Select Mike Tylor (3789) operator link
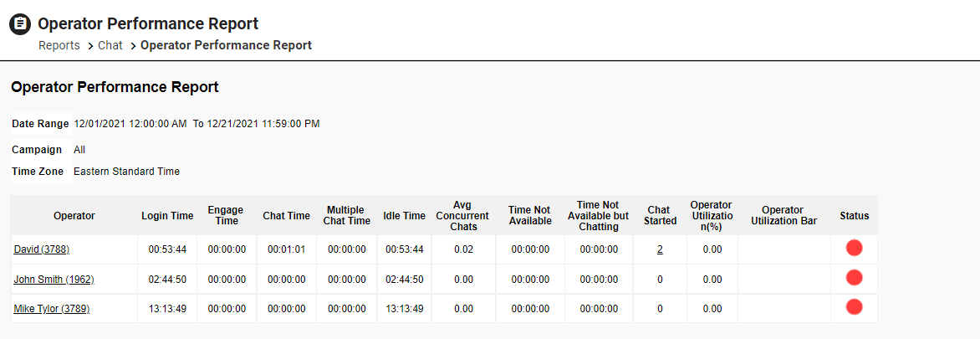This screenshot has height=339, width=980. coord(52,309)
